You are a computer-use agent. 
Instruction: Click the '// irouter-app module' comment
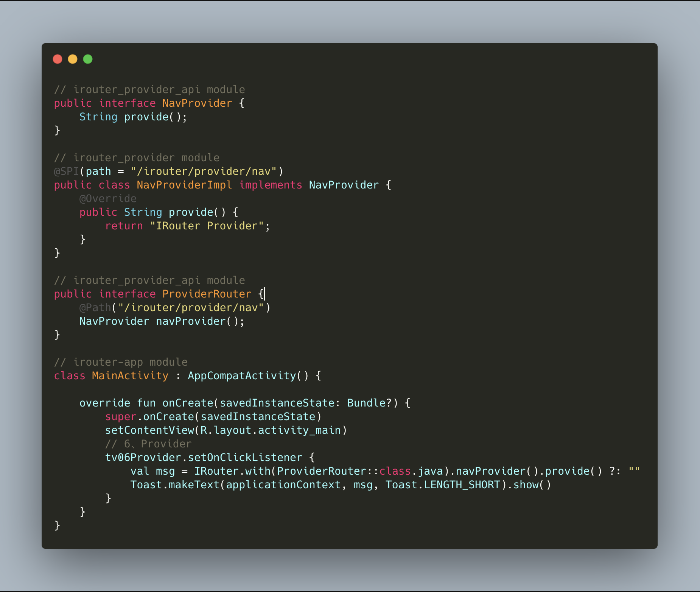point(121,362)
